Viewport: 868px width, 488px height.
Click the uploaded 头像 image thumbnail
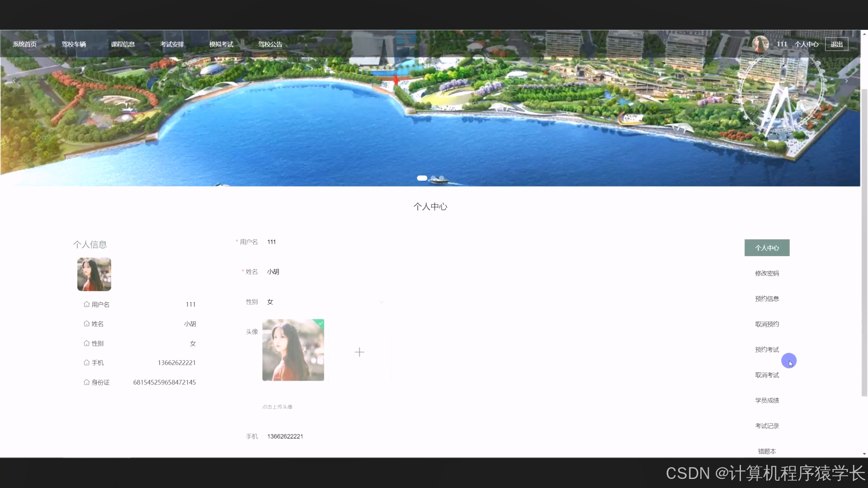293,350
